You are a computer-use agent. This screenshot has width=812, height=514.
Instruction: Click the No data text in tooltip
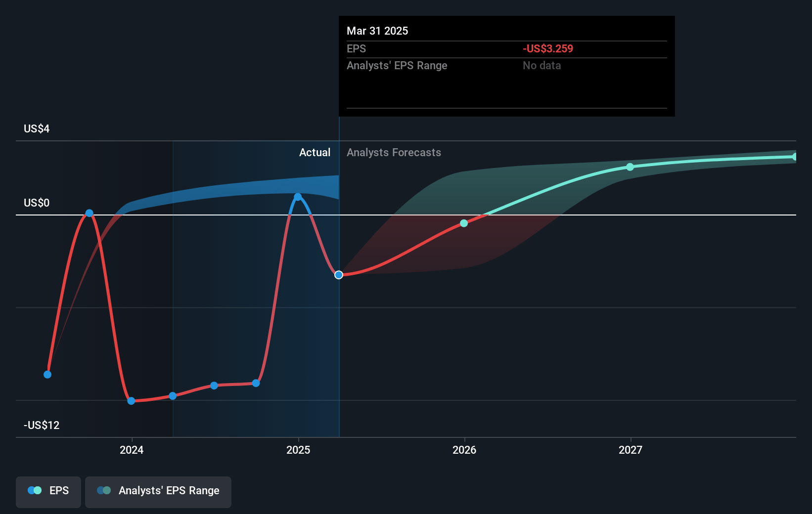pos(542,66)
